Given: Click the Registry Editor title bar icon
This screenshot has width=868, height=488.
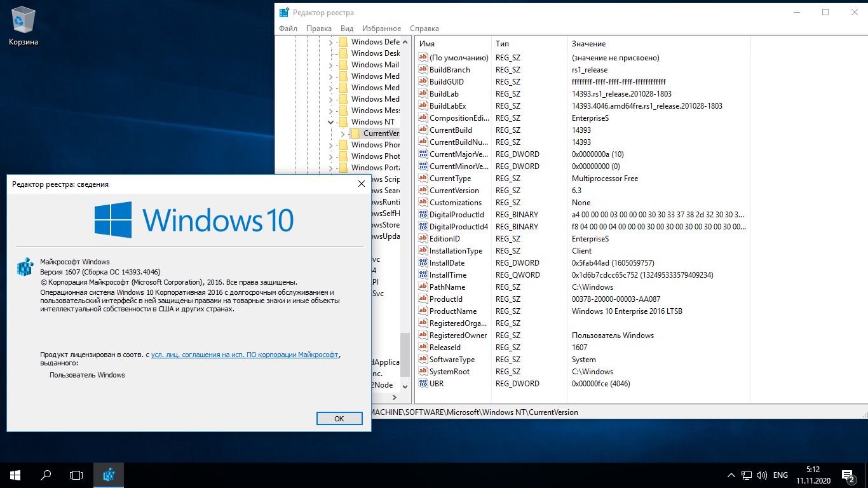Looking at the screenshot, I should (283, 12).
